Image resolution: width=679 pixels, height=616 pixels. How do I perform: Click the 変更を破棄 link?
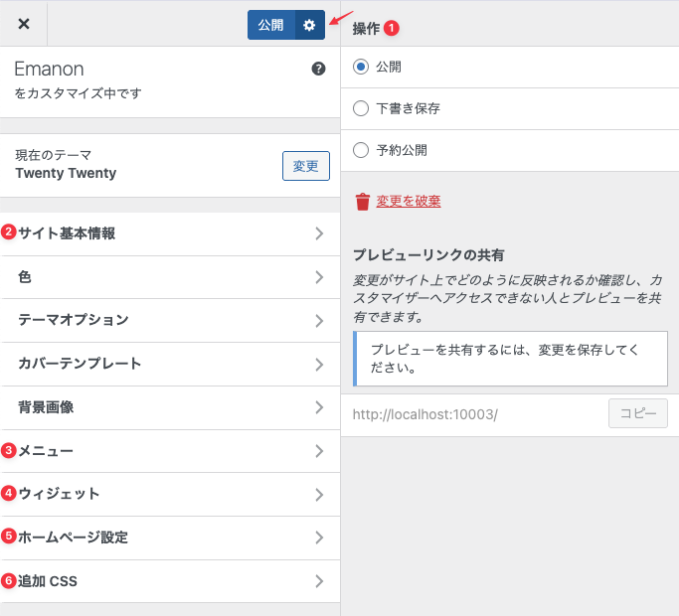pos(408,202)
